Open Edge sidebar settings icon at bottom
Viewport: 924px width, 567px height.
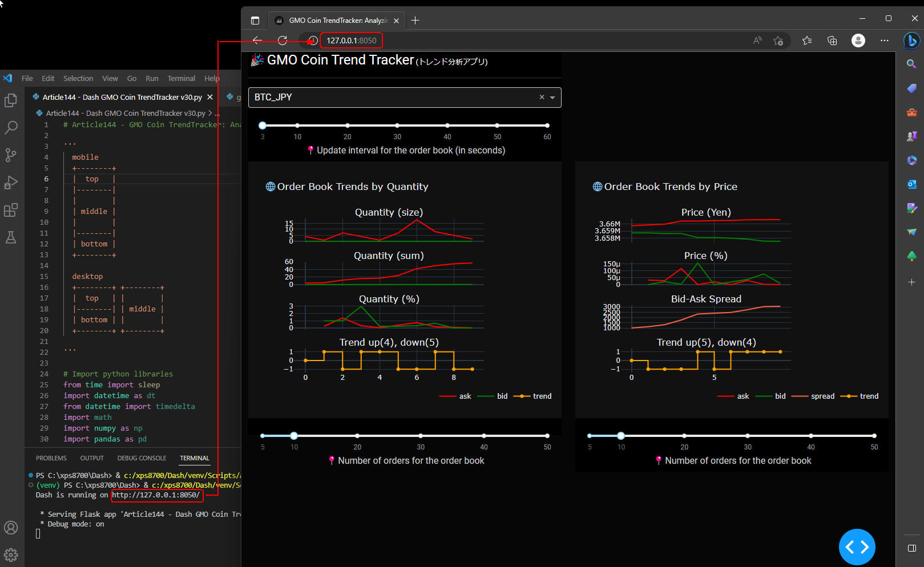coord(911,548)
